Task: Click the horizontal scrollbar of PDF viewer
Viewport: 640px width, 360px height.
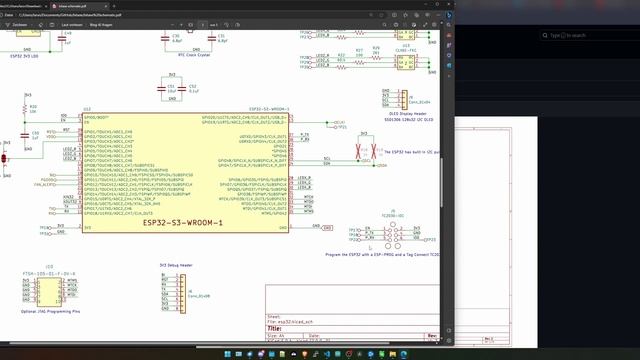Action: 200,343
